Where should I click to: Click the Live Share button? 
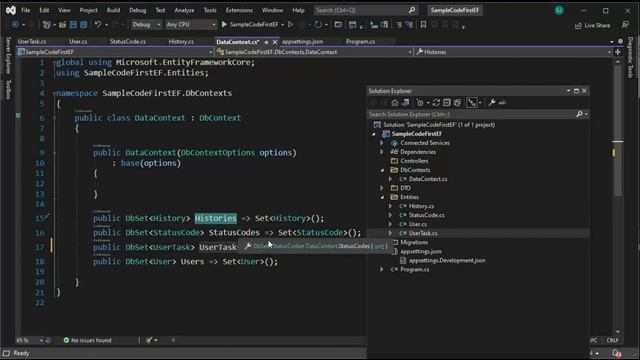[593, 26]
